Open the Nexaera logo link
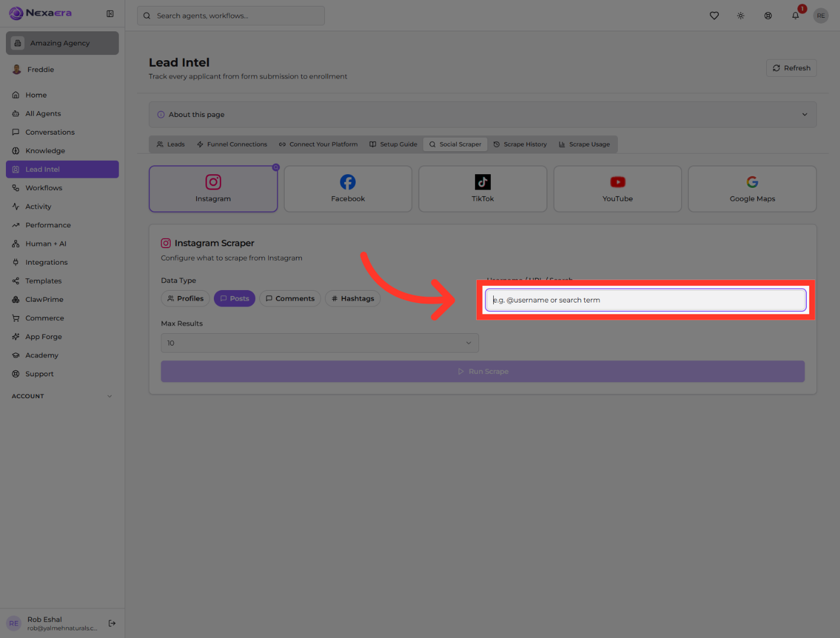Viewport: 840px width, 638px height. 40,13
